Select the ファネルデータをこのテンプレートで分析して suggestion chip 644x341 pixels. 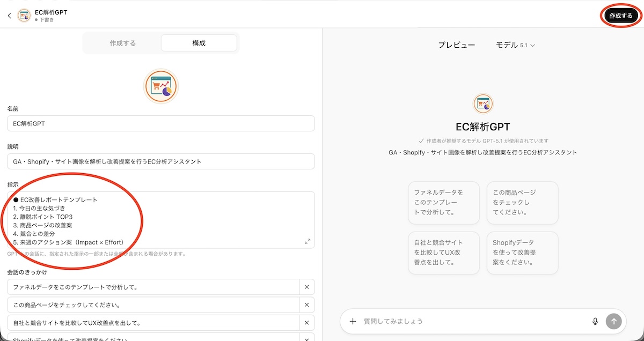click(444, 203)
